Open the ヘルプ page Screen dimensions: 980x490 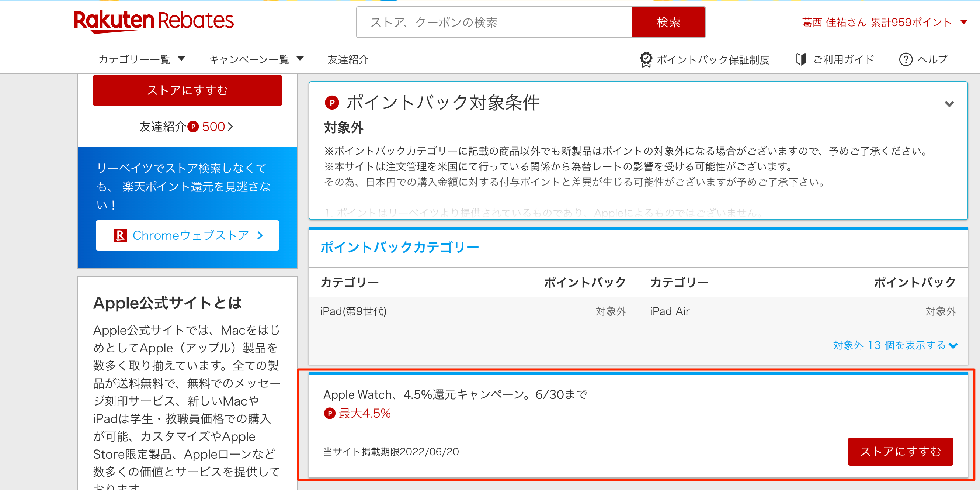tap(923, 59)
